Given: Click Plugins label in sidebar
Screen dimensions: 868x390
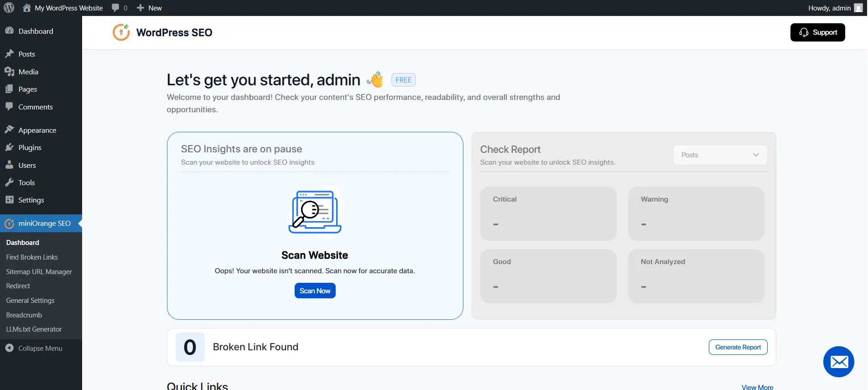Looking at the screenshot, I should [30, 147].
